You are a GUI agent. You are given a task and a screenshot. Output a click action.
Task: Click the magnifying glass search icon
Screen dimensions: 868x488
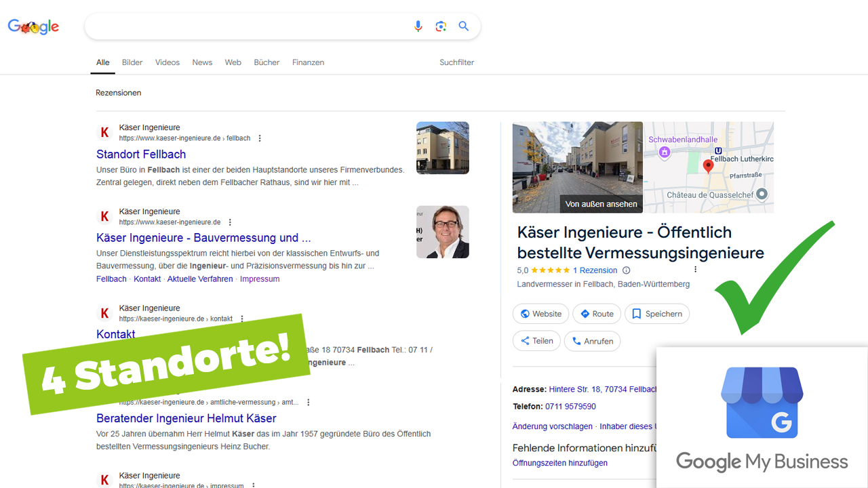coord(464,26)
